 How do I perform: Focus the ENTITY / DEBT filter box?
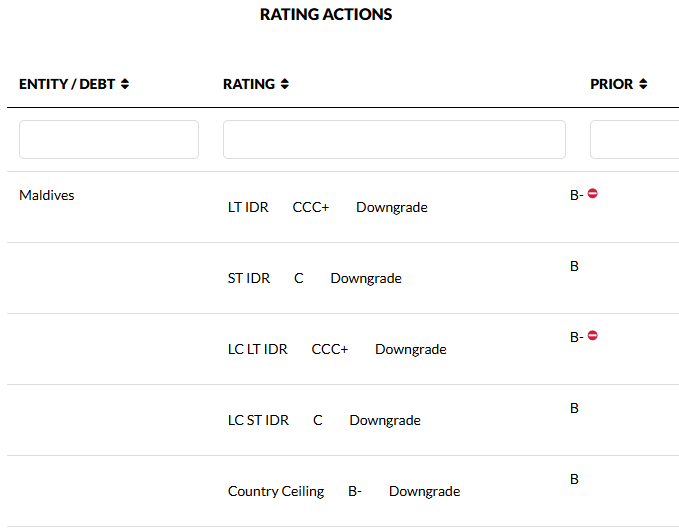[109, 140]
